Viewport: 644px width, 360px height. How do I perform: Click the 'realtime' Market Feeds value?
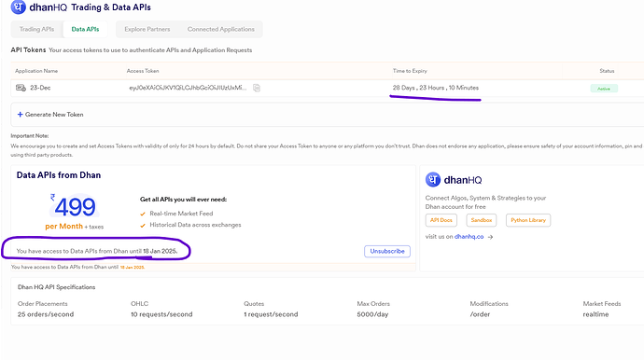[x=595, y=314]
